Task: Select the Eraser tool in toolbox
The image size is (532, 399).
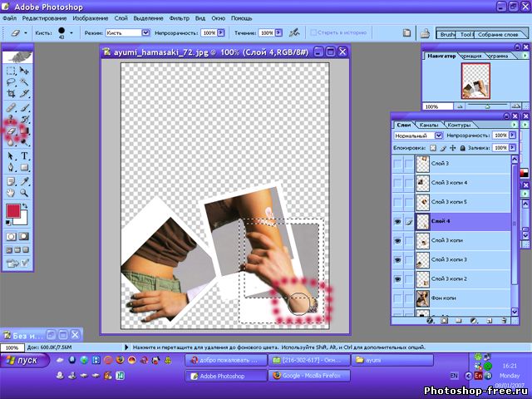Action: point(11,131)
